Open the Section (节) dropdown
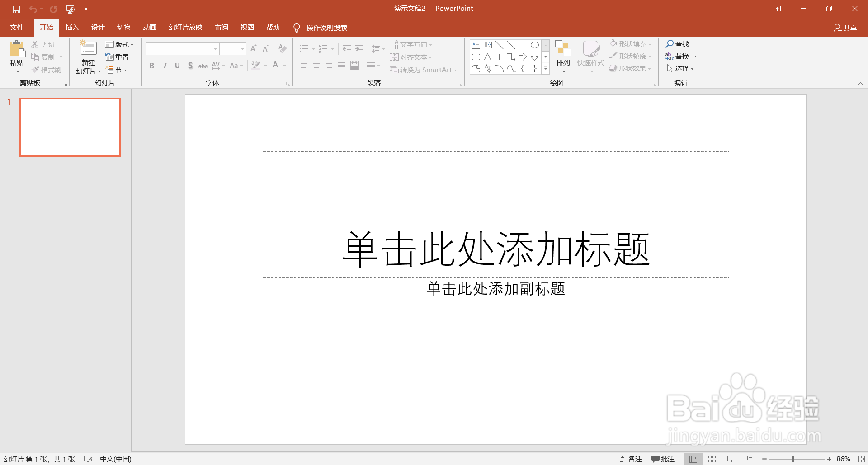The width and height of the screenshot is (868, 465). point(116,70)
